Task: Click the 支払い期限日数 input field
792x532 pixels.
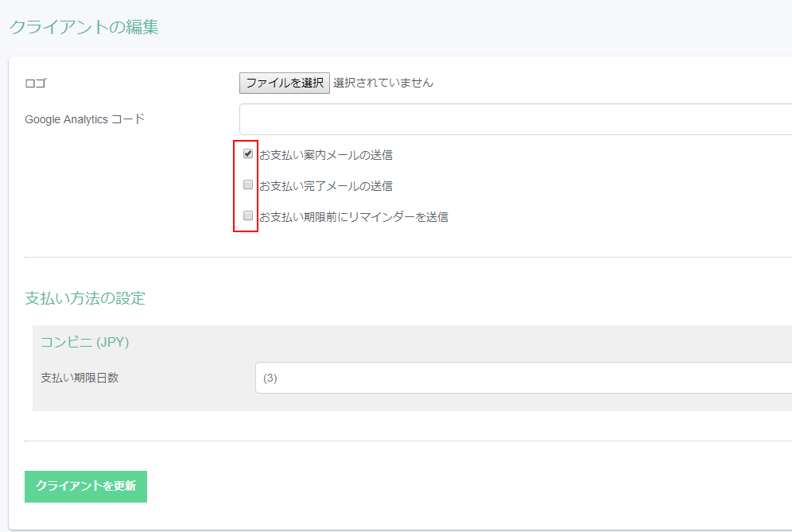Action: coord(524,378)
